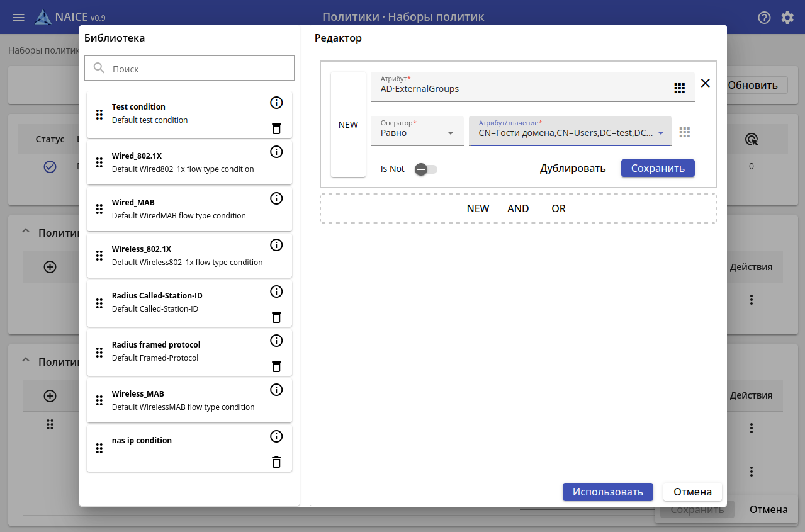Open the hamburger navigation menu
805x532 pixels.
coord(19,18)
